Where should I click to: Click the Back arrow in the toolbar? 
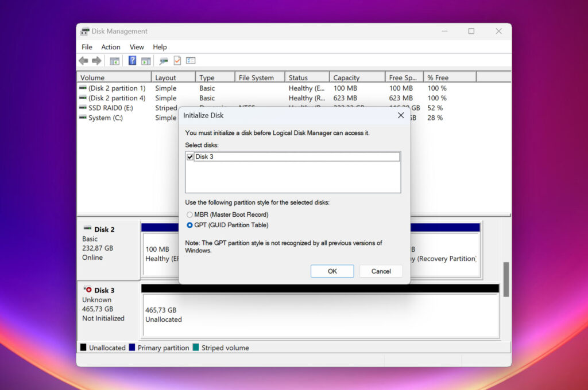84,61
